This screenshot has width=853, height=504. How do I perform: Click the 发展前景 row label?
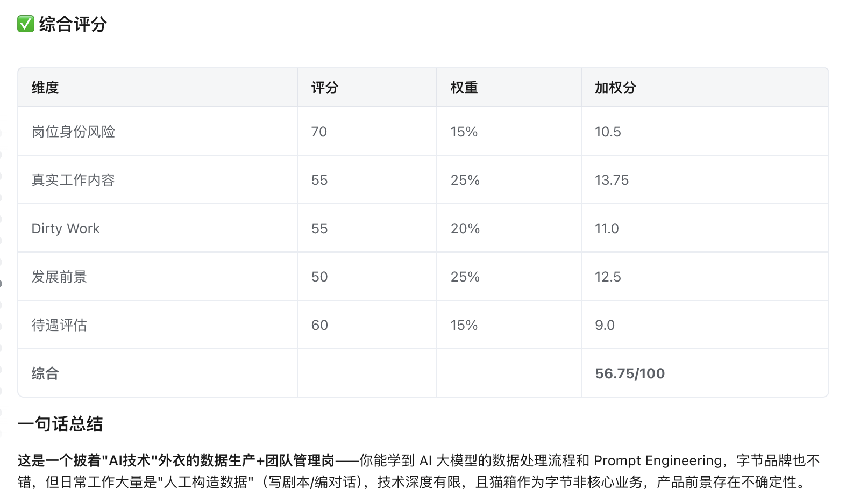point(59,277)
